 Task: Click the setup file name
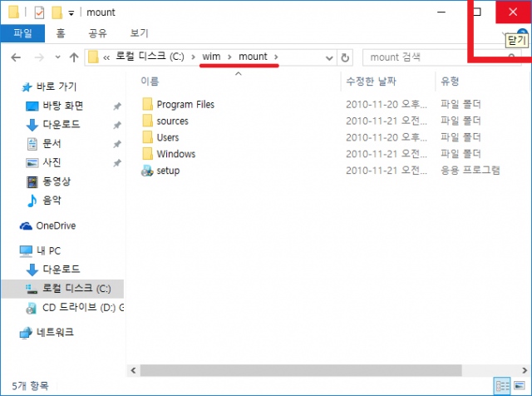[168, 171]
